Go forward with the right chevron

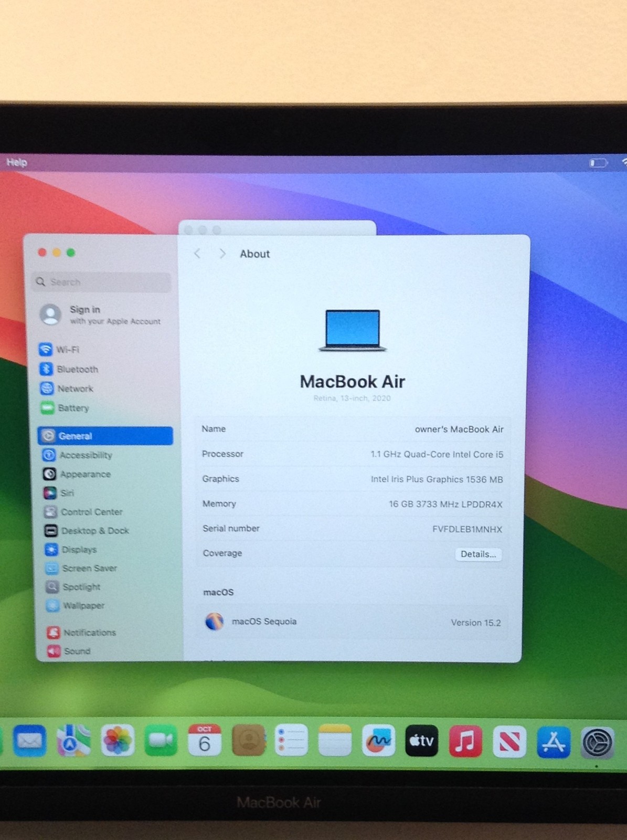click(222, 254)
